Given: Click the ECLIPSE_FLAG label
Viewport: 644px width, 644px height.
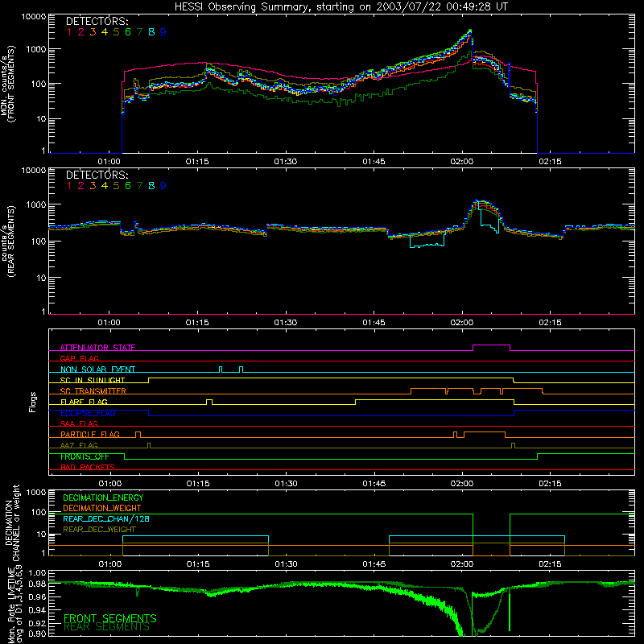Looking at the screenshot, I should pos(88,413).
